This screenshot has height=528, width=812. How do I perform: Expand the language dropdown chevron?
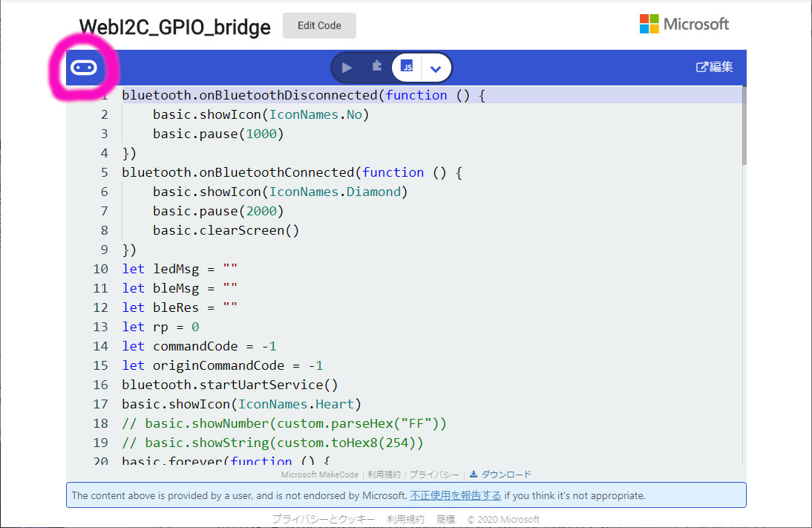click(436, 68)
